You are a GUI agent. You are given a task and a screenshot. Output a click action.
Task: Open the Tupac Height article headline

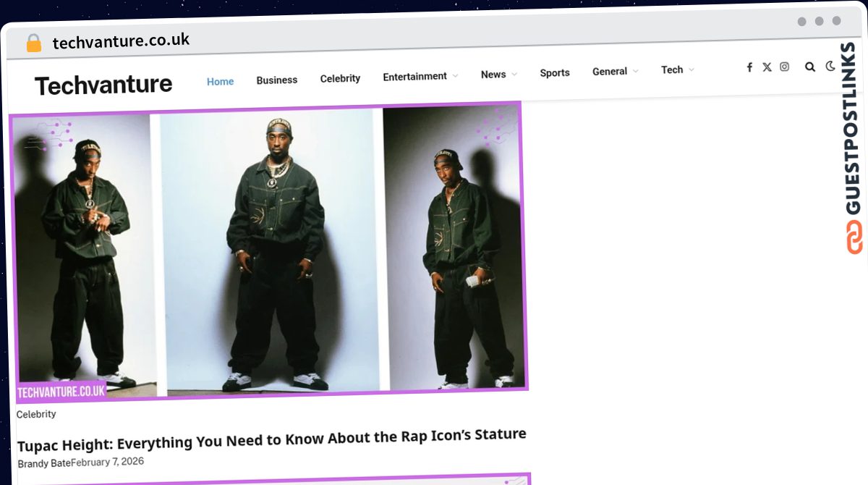(271, 439)
